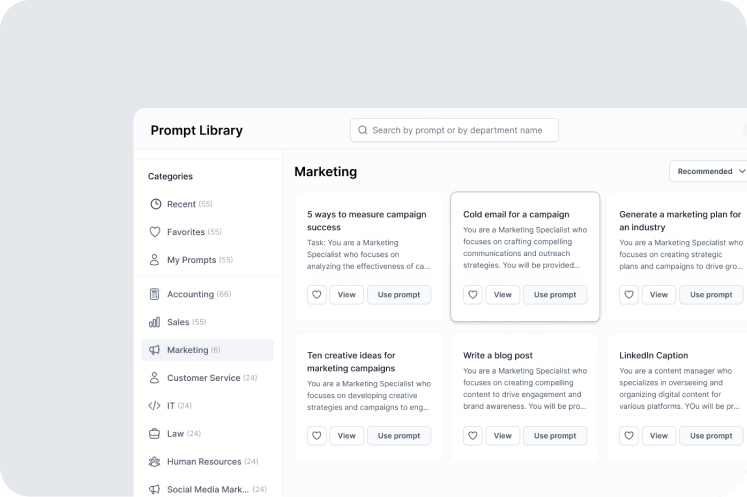This screenshot has width=747, height=497.
Task: Open the Customer Service category
Action: tap(203, 378)
